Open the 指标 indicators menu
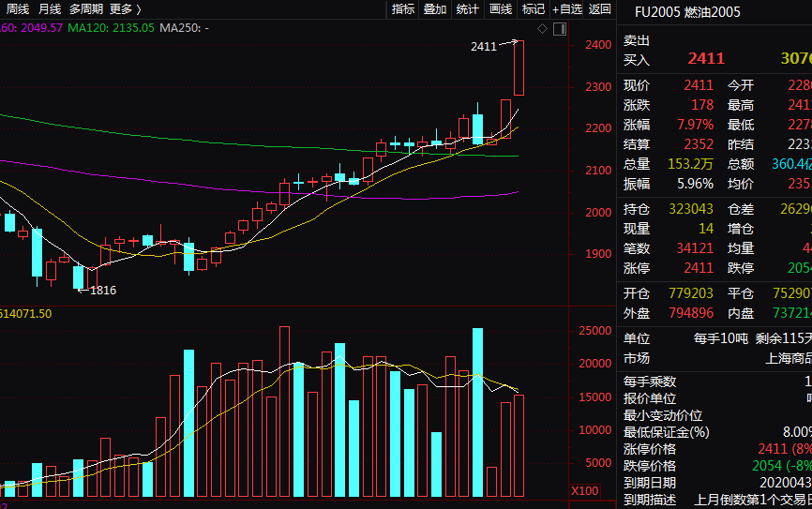 [x=403, y=9]
